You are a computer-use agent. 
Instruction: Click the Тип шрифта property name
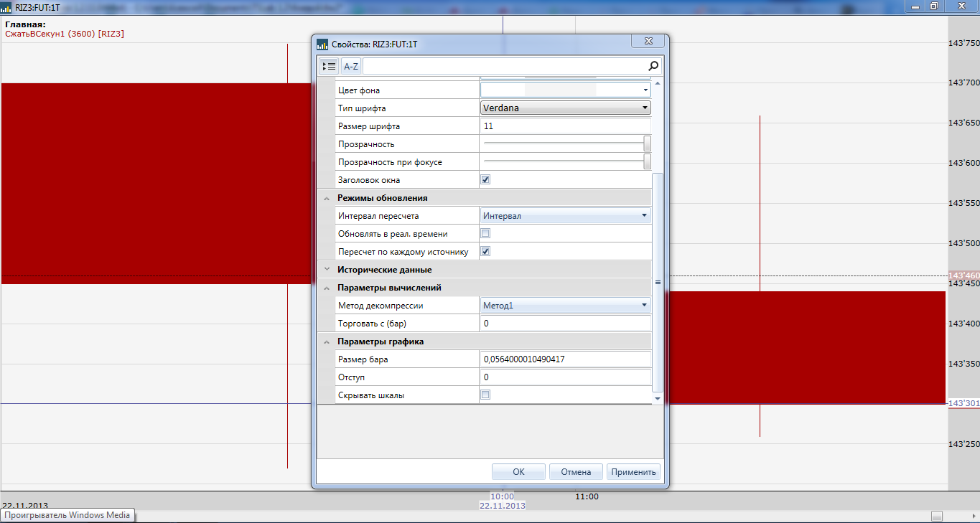362,108
